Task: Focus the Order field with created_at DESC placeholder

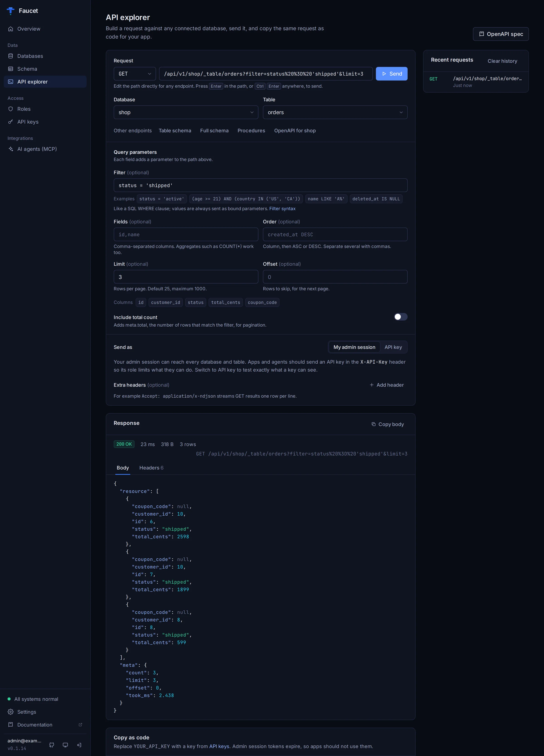Action: click(335, 234)
